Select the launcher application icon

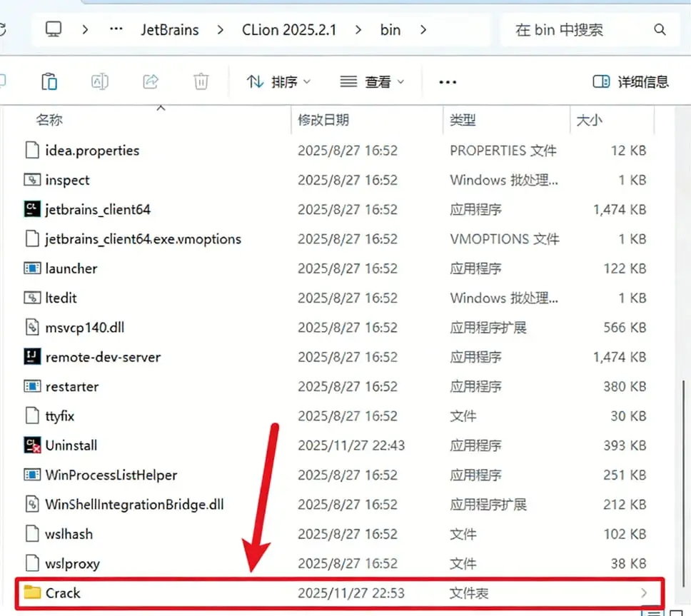pos(32,268)
